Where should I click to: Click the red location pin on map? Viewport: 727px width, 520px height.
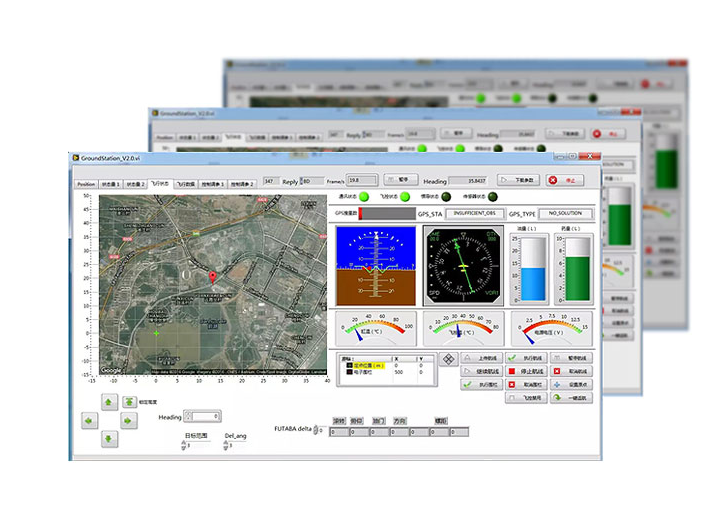click(211, 278)
